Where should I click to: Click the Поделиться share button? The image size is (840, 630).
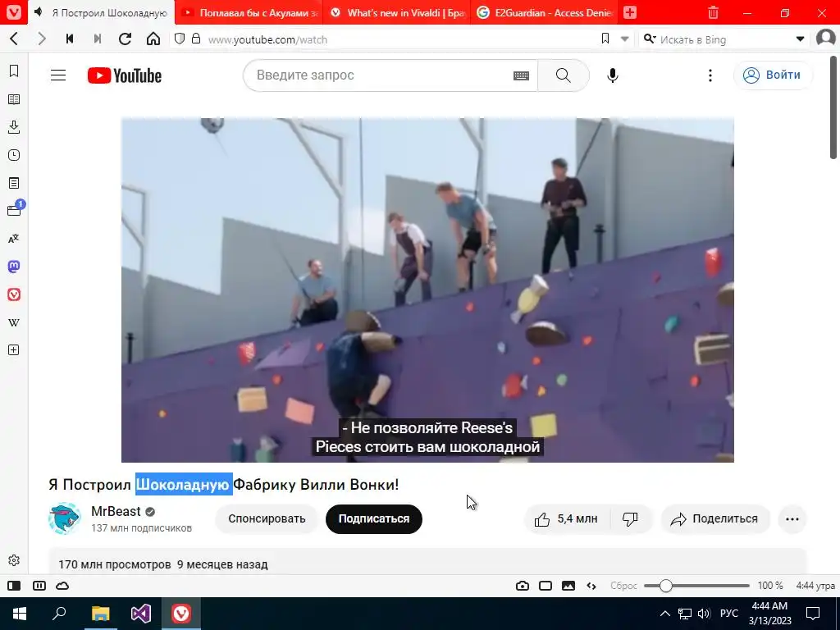click(714, 518)
